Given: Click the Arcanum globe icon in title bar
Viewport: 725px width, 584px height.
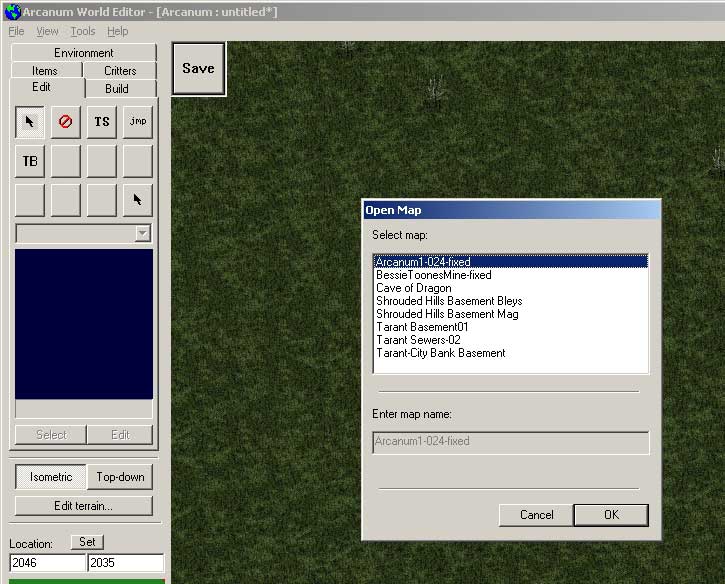Looking at the screenshot, I should (11, 11).
